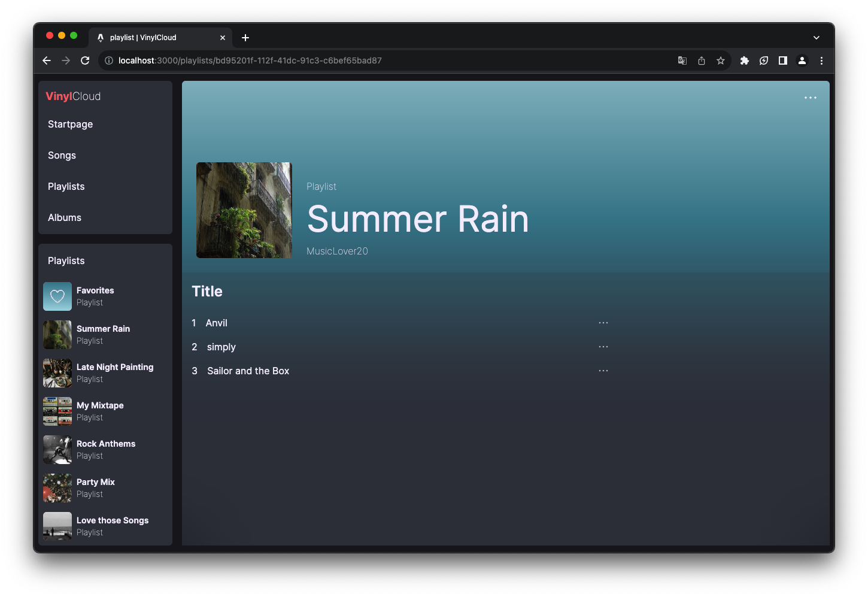The width and height of the screenshot is (868, 597).
Task: Toggle the browser side panel
Action: (782, 60)
